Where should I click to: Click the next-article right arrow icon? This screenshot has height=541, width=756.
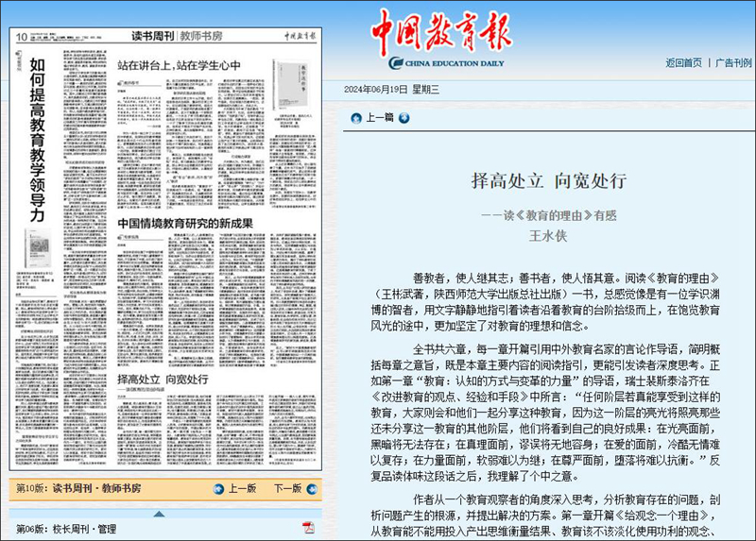[404, 118]
